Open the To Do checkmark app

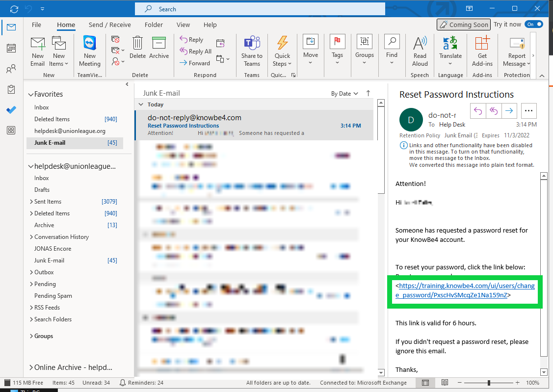coord(11,109)
